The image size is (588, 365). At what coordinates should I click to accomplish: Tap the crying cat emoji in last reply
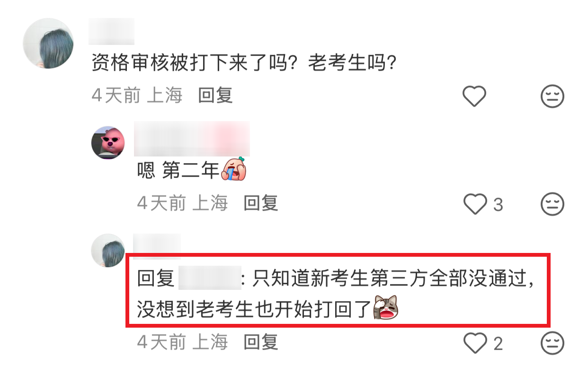point(386,307)
